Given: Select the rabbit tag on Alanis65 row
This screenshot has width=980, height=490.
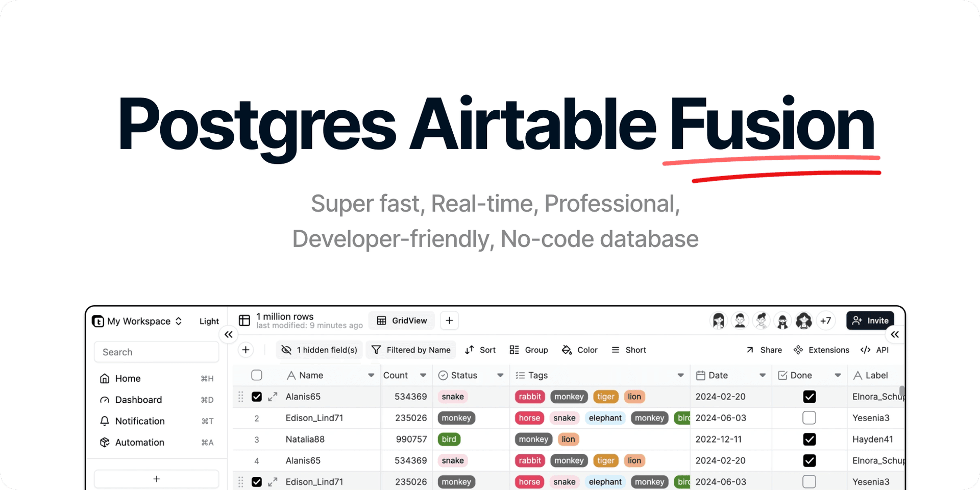Looking at the screenshot, I should click(x=529, y=397).
